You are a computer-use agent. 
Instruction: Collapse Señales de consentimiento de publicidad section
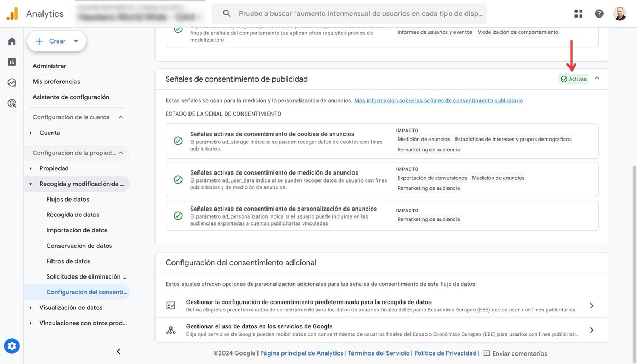[597, 79]
